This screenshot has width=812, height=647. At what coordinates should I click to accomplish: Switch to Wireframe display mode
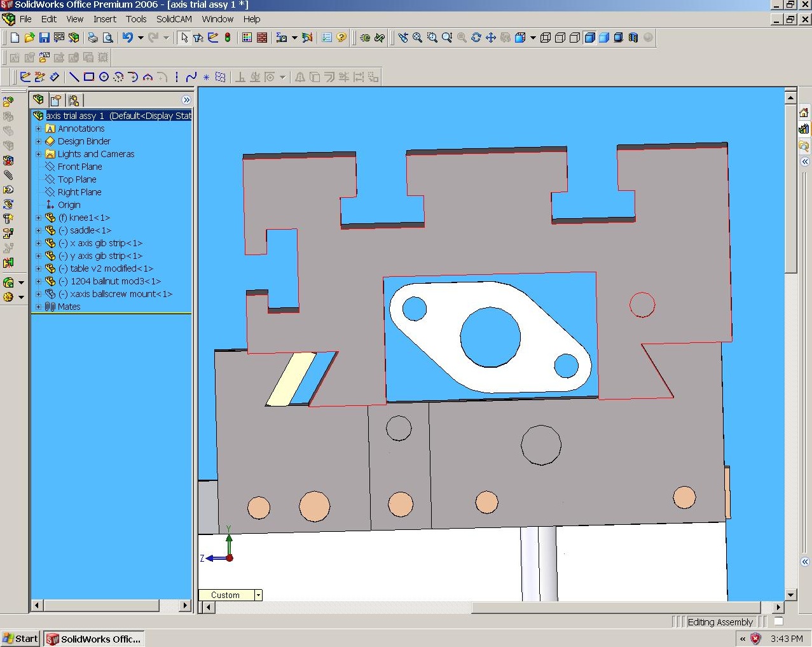[546, 38]
